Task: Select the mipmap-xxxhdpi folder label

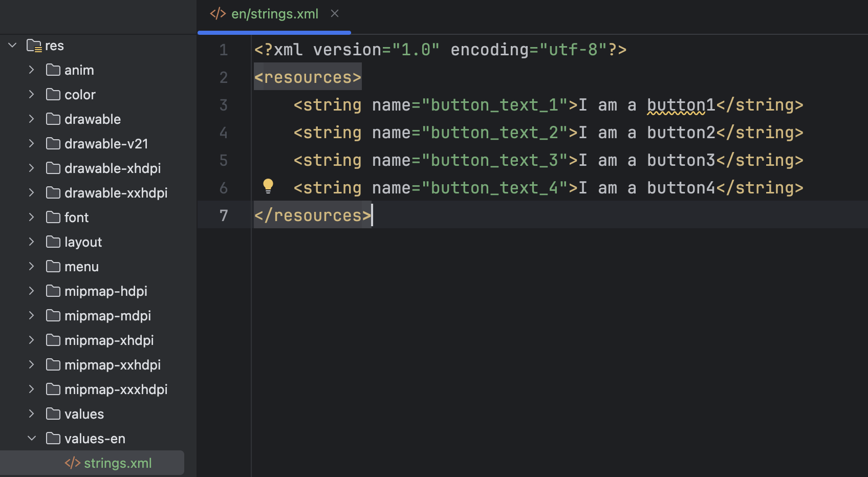Action: [116, 389]
